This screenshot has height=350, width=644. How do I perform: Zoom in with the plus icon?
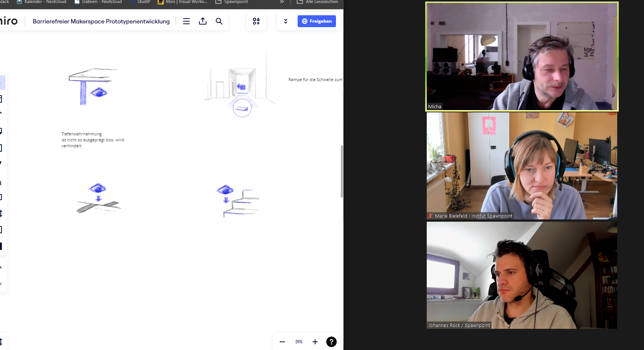coord(315,341)
